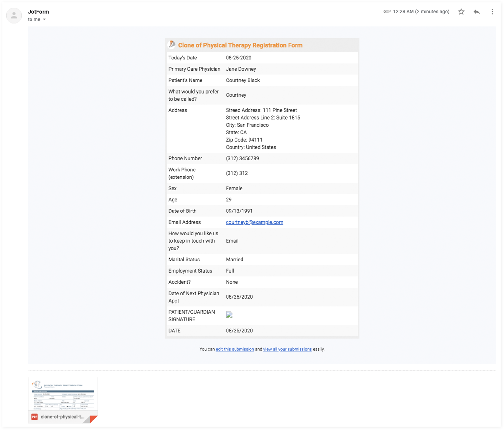Click the broken signature image
This screenshot has width=504, height=430.
(x=229, y=315)
